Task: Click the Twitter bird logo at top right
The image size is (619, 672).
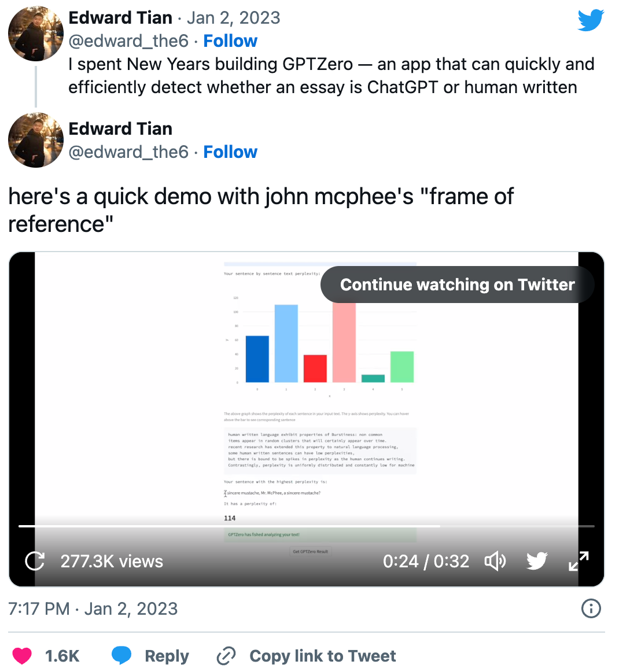Action: (x=591, y=20)
